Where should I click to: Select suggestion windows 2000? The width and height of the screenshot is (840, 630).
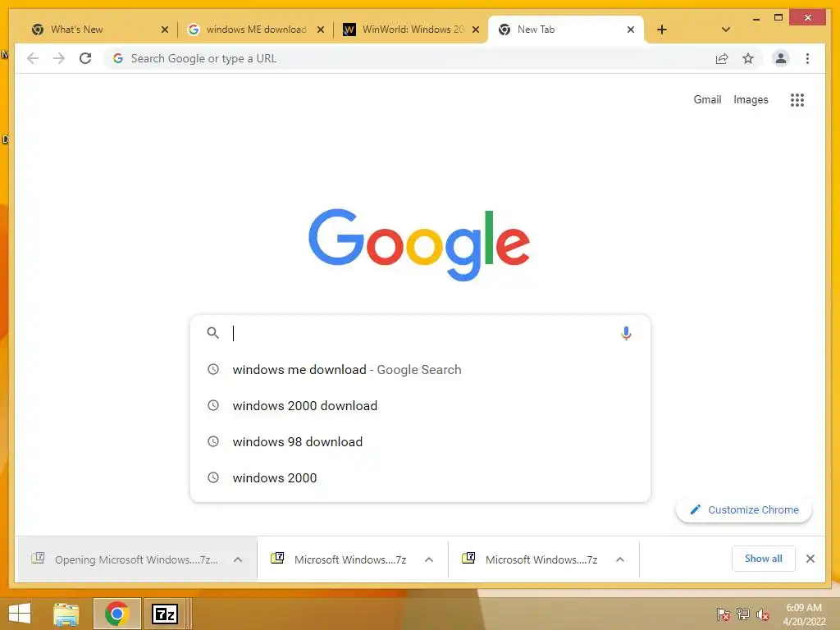click(x=421, y=477)
